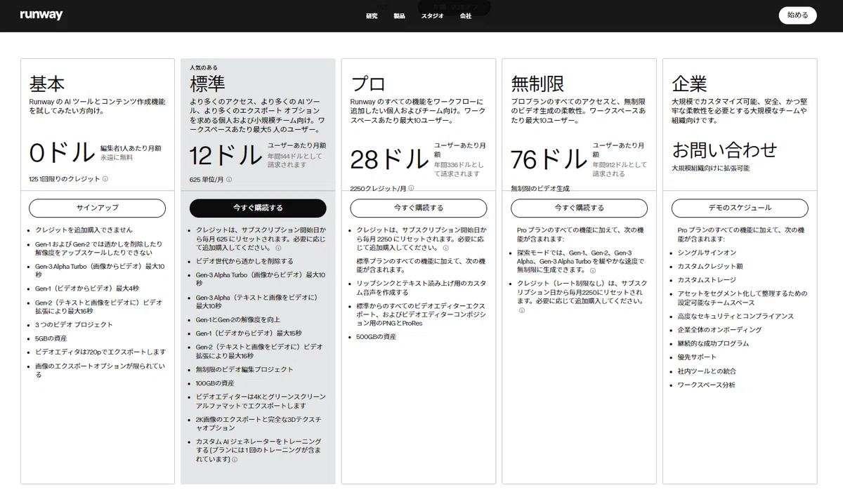
Task: Click the お問い合わせ heading
Action: pos(724,150)
